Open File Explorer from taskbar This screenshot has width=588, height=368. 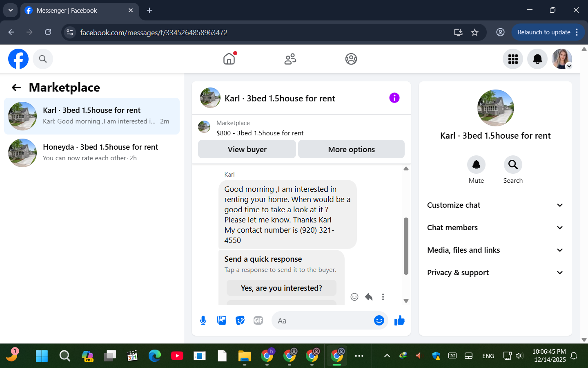click(244, 356)
